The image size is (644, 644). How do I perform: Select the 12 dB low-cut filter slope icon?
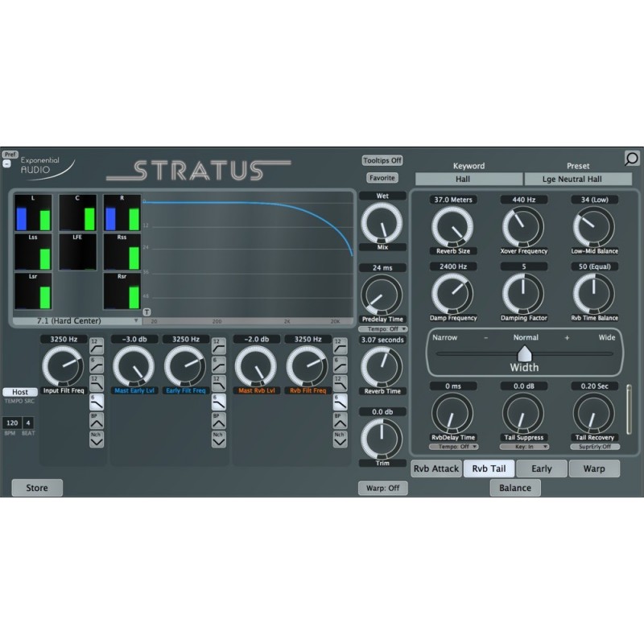97,347
